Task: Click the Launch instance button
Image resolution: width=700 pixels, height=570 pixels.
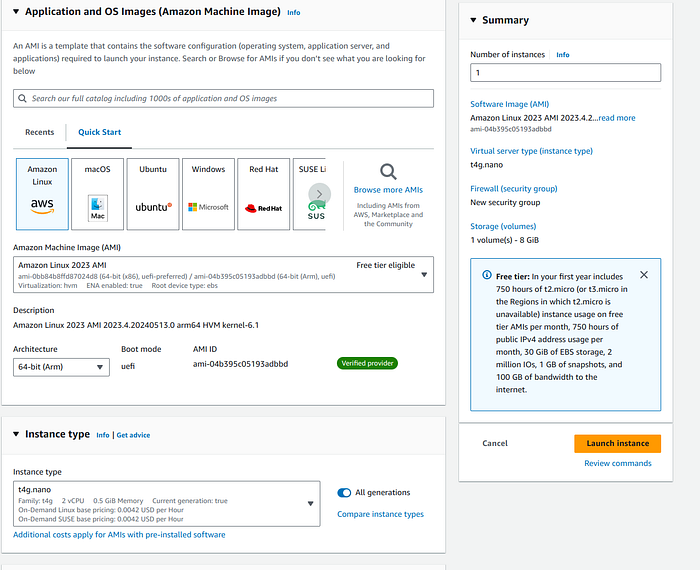Action: click(x=617, y=443)
